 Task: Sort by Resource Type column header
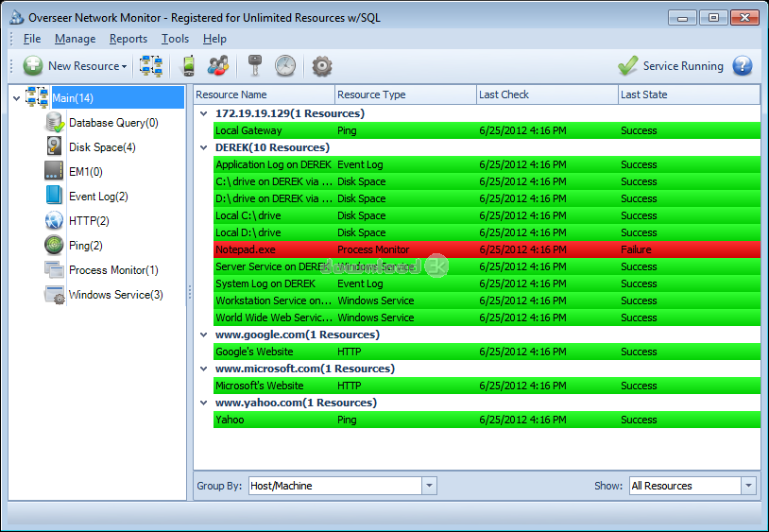(405, 94)
